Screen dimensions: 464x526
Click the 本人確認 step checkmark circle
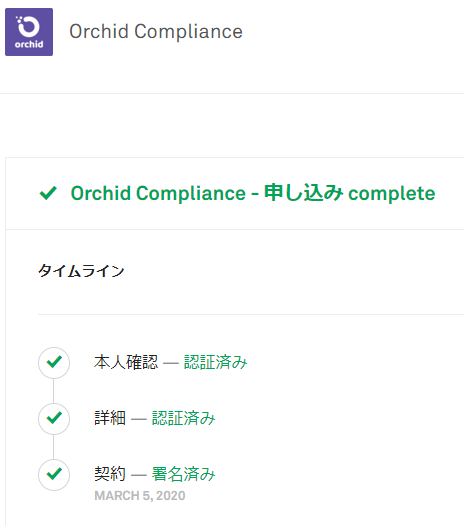click(54, 363)
